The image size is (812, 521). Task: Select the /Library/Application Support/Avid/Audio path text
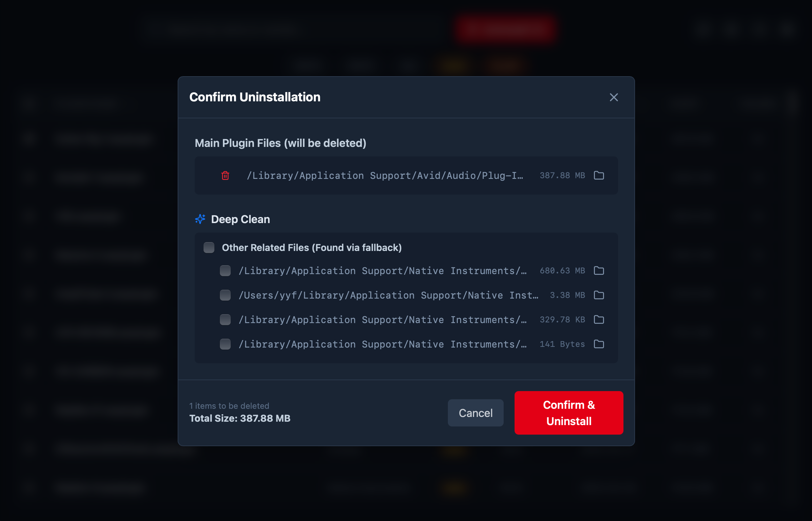pos(385,175)
